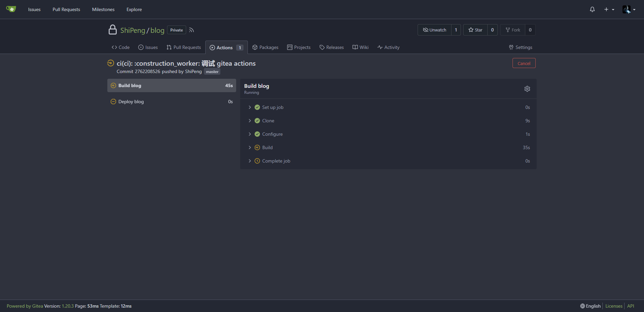This screenshot has height=312, width=644.
Task: Select the Deploy blog job
Action: [x=131, y=102]
